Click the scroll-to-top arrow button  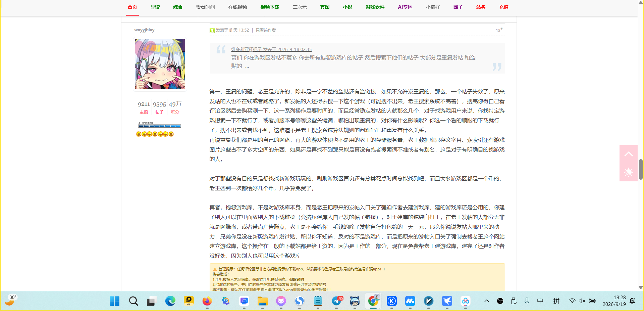pos(628,154)
